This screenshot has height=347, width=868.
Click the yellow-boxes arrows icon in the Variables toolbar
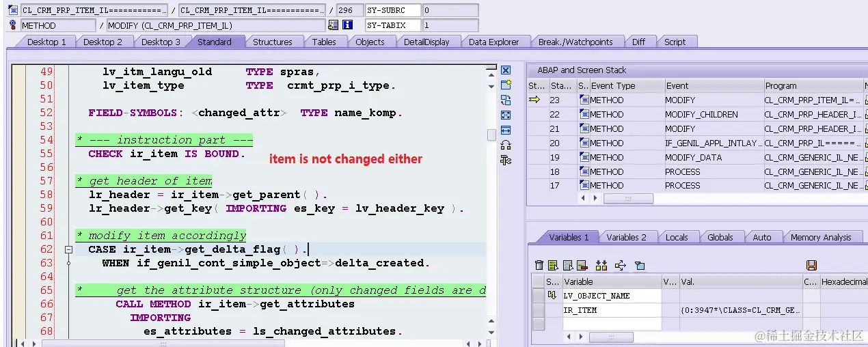coord(601,265)
